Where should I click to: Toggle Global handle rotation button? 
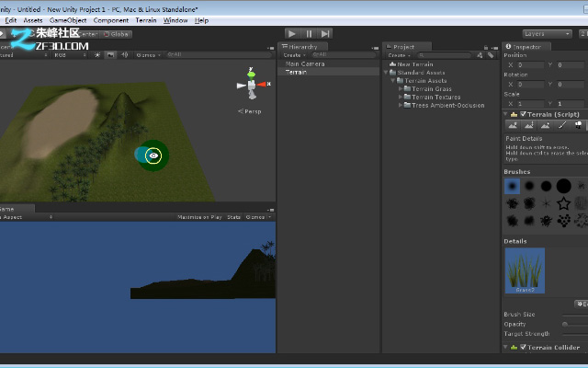pos(116,34)
